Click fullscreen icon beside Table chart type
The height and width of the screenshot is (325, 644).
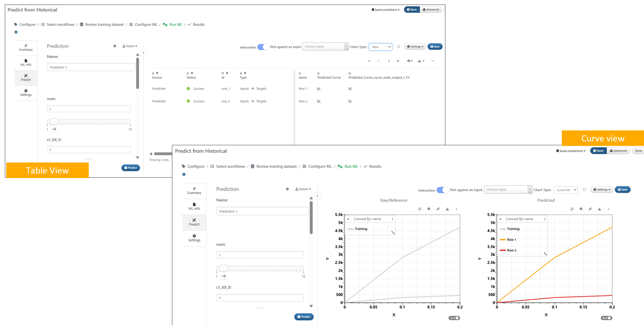point(398,47)
